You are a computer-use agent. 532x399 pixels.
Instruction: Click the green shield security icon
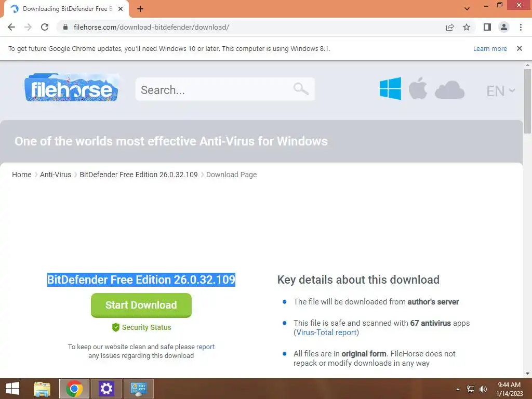point(116,327)
